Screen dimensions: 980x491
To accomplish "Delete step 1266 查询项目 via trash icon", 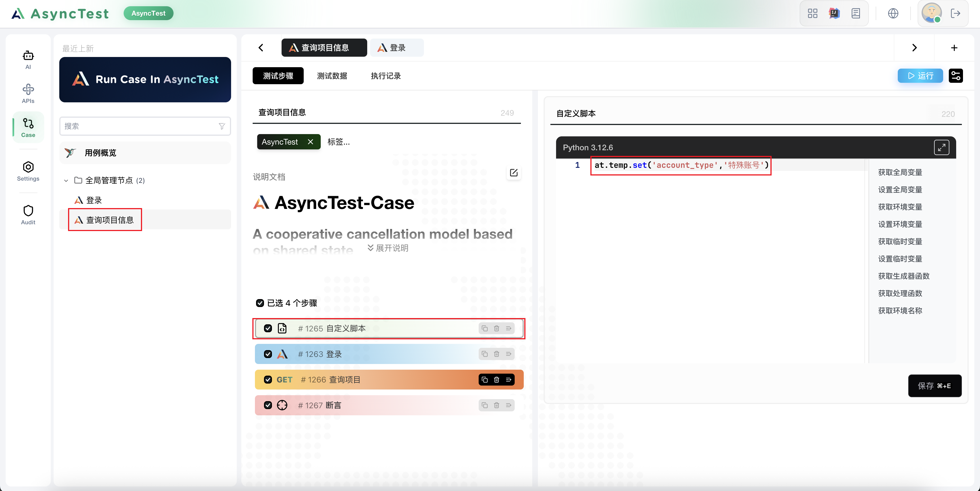I will [x=496, y=380].
